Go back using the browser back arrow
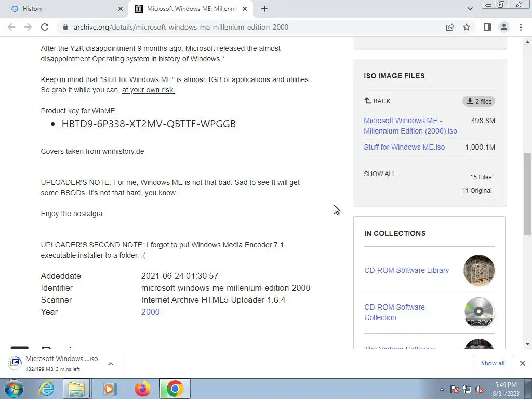Image resolution: width=532 pixels, height=399 pixels. pyautogui.click(x=11, y=27)
